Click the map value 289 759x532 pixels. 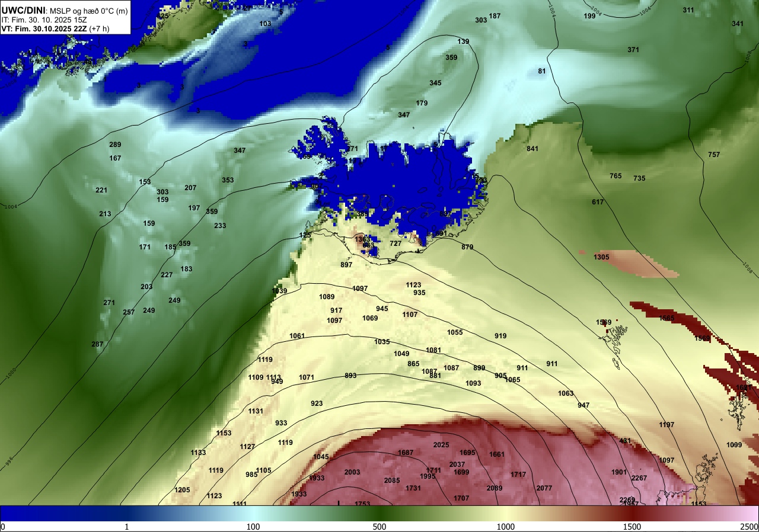115,145
